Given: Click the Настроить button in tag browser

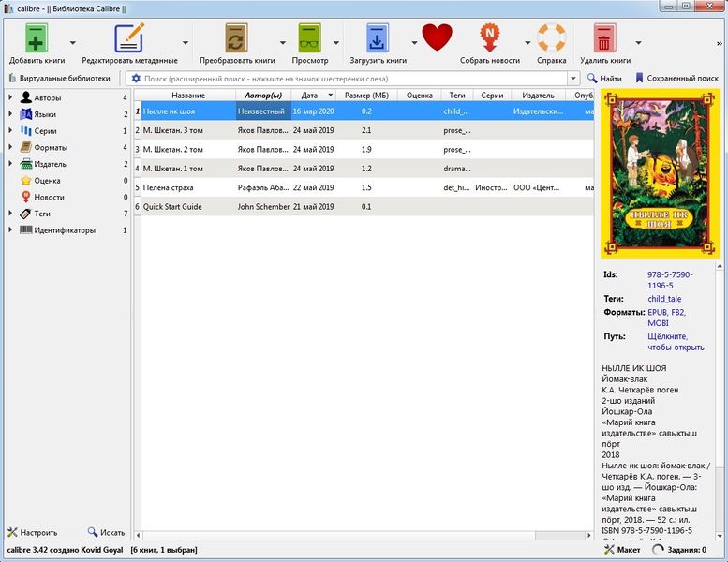Looking at the screenshot, I should [33, 532].
